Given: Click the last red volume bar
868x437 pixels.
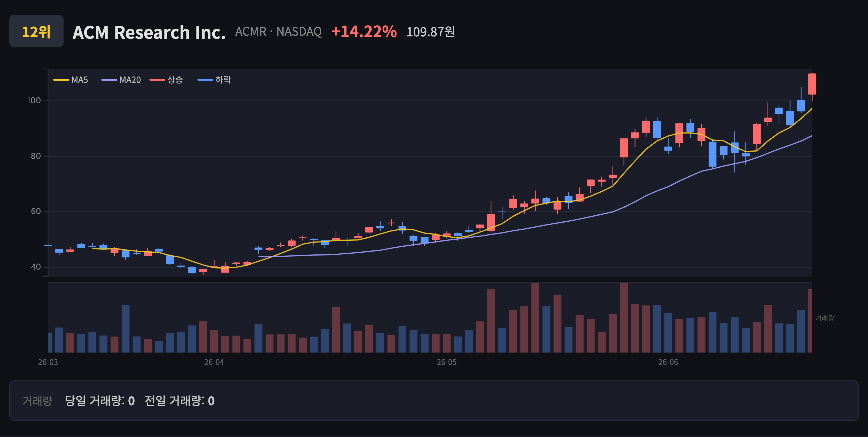Looking at the screenshot, I should pos(810,321).
